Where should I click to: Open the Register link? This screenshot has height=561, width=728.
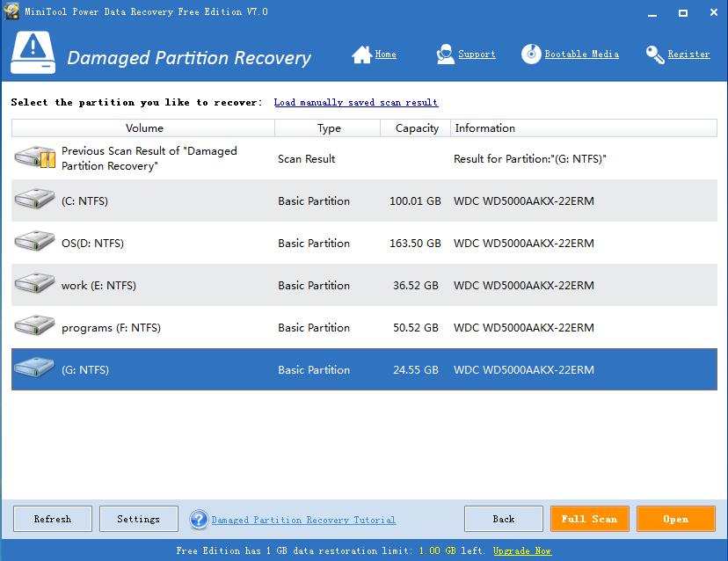688,54
